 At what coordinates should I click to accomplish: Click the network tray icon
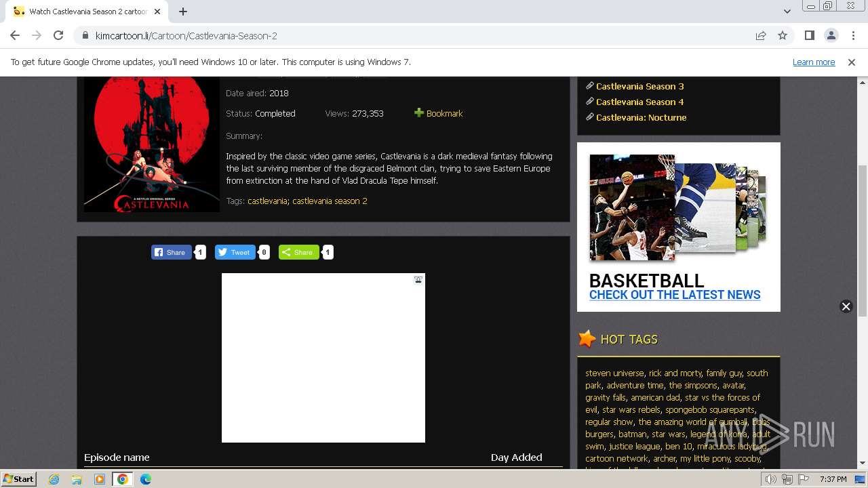(787, 479)
